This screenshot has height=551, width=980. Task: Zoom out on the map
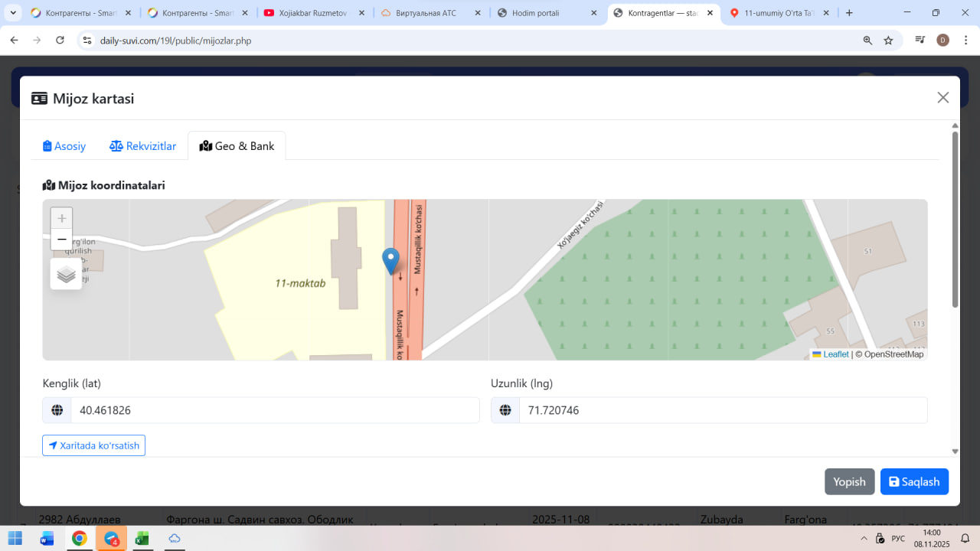(62, 240)
